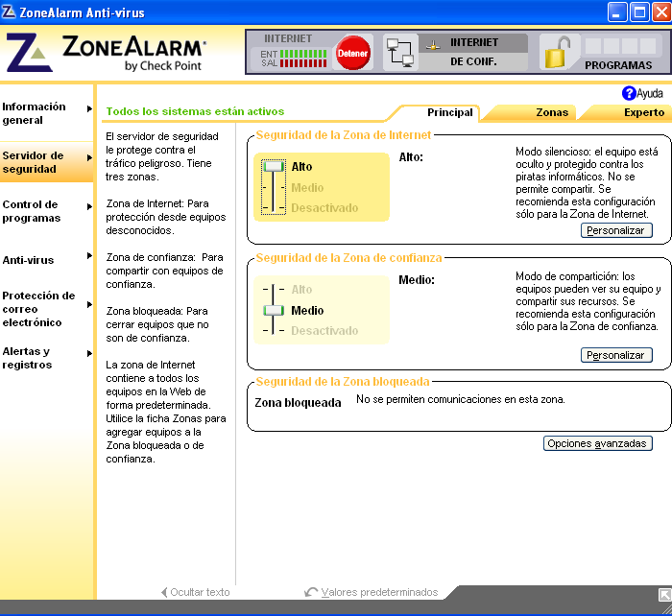The width and height of the screenshot is (672, 616).
Task: Click text No se permiten comunicaciones en esta zona
Action: [x=461, y=399]
